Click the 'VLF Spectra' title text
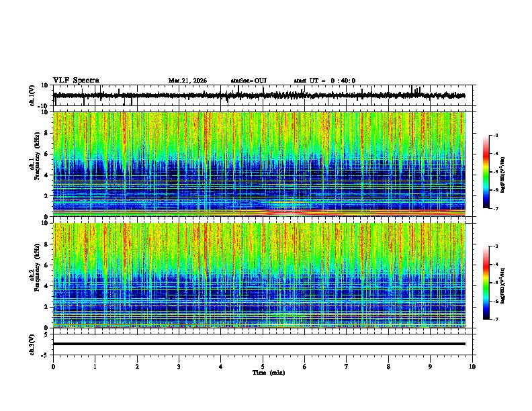This screenshot has width=532, height=411. point(77,81)
